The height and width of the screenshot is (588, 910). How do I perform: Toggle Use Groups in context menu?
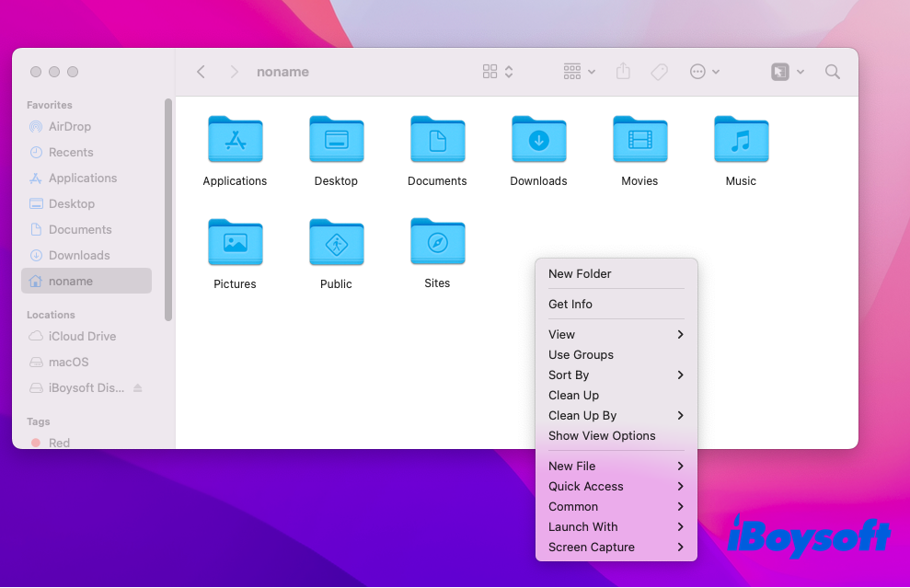click(581, 354)
